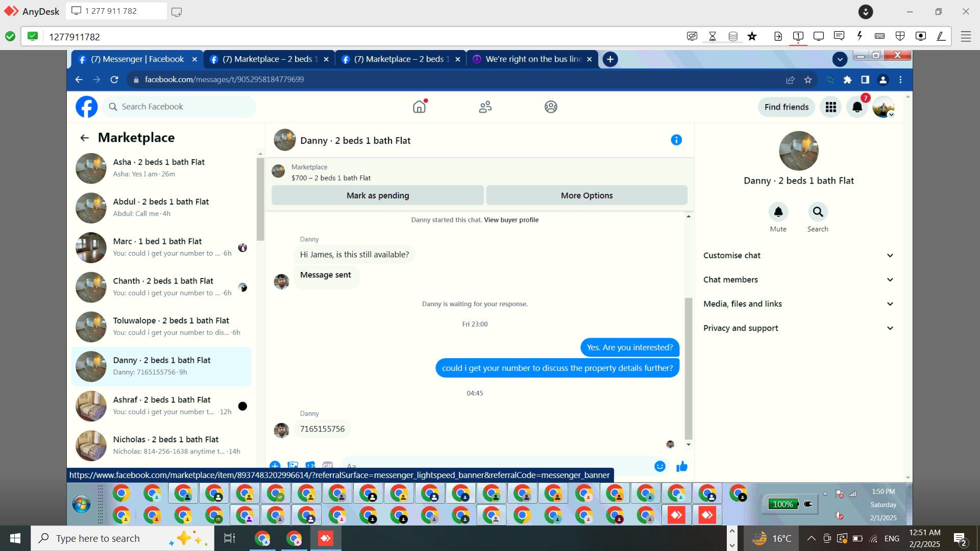Click the Mark as pending button
980x551 pixels.
click(378, 195)
